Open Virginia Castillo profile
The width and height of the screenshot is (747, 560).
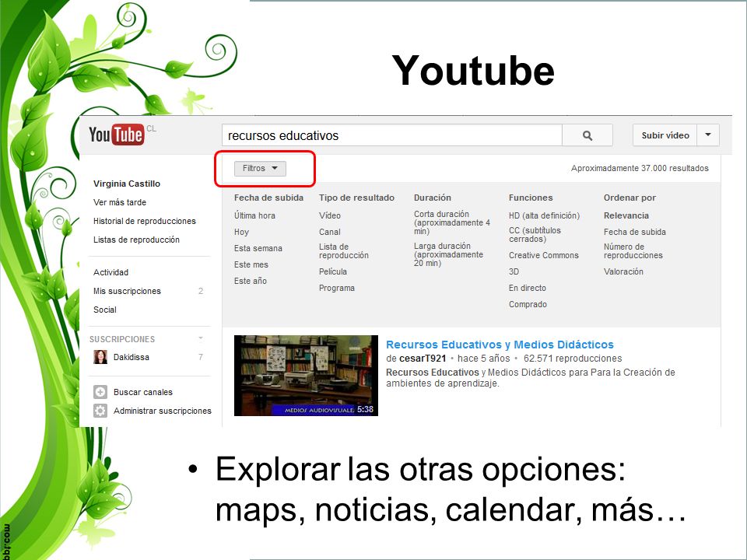[127, 184]
